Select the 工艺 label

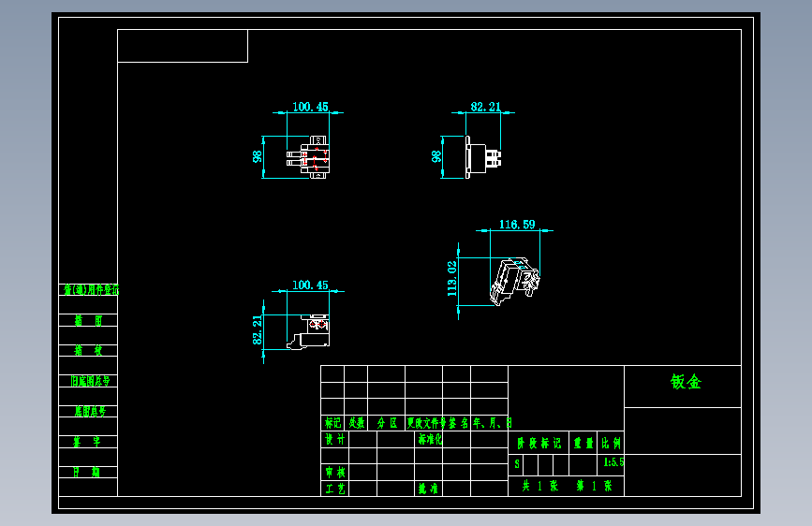tap(335, 489)
